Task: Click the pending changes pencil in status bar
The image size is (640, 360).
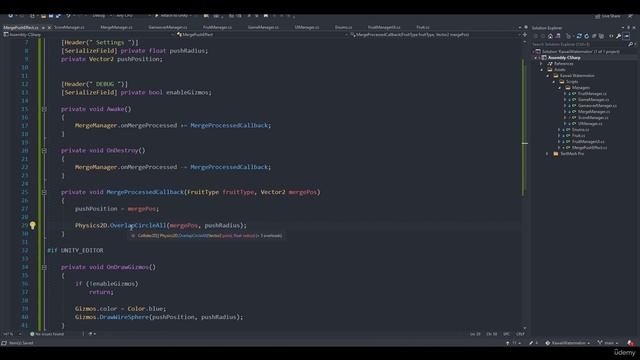Action: [x=531, y=343]
